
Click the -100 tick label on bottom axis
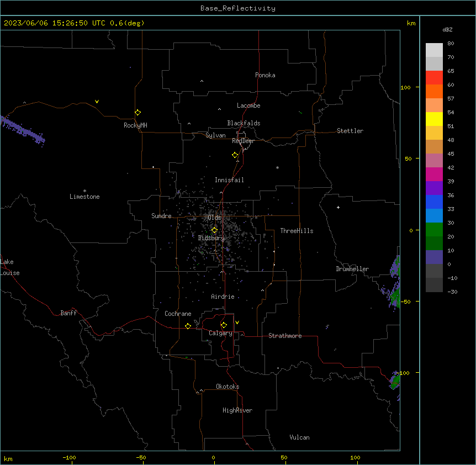[69, 457]
